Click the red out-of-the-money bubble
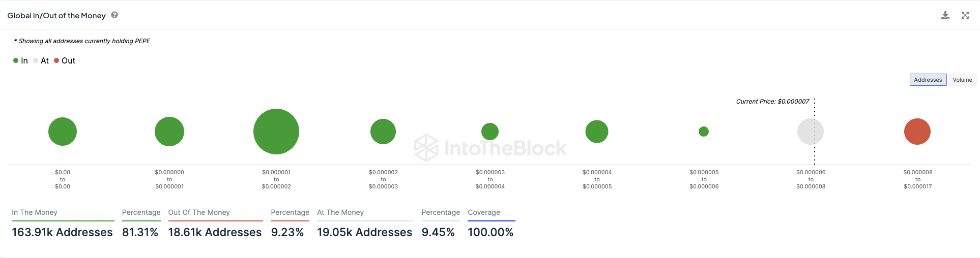 [x=917, y=132]
